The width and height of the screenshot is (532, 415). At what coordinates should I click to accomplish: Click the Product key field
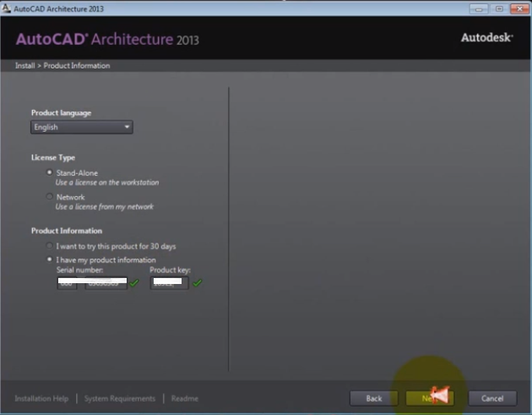click(x=169, y=283)
